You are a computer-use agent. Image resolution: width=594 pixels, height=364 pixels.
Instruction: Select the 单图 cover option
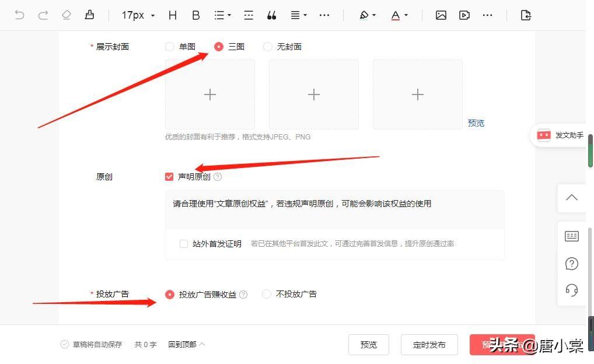[x=170, y=47]
